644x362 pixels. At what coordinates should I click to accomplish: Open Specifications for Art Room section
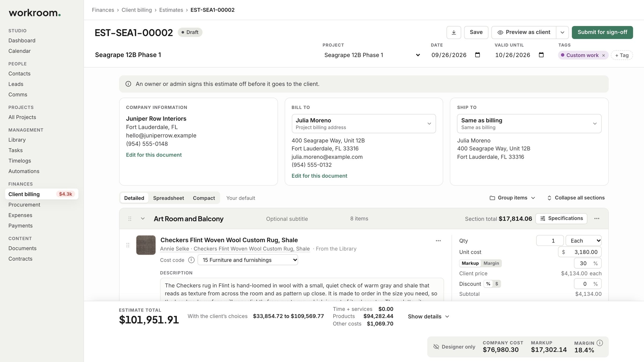click(561, 219)
